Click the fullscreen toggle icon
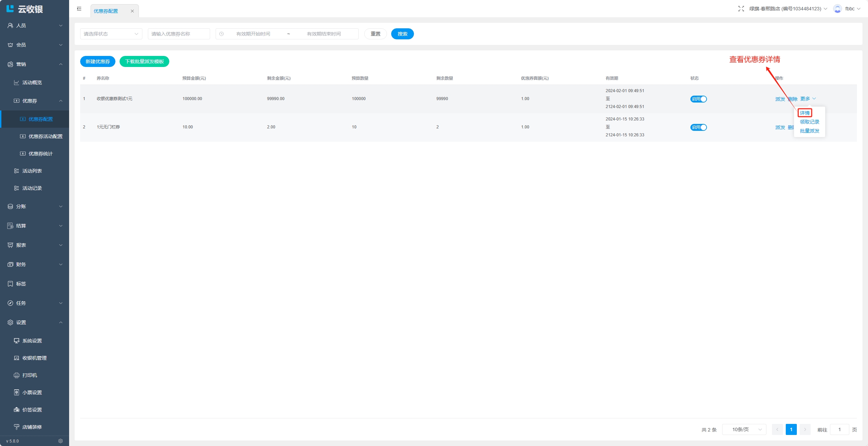The height and width of the screenshot is (446, 868). [741, 9]
